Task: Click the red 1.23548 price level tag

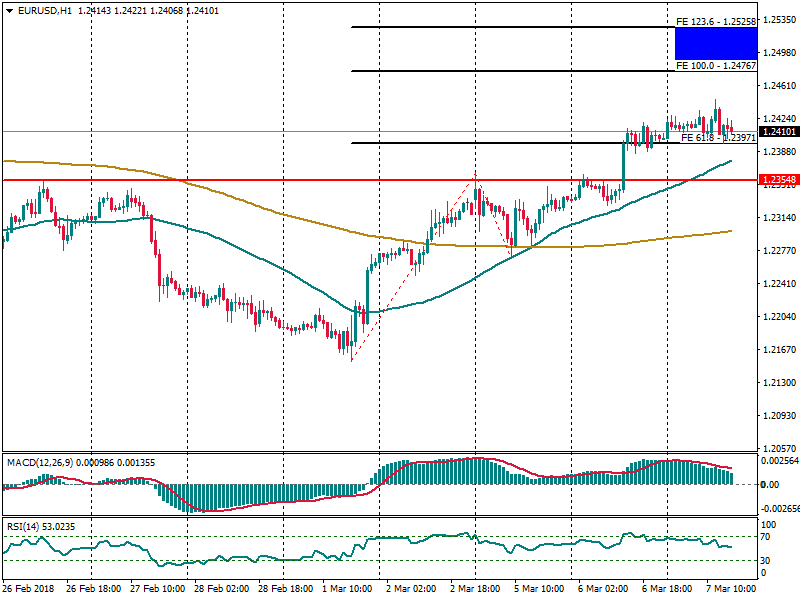Action: click(778, 181)
